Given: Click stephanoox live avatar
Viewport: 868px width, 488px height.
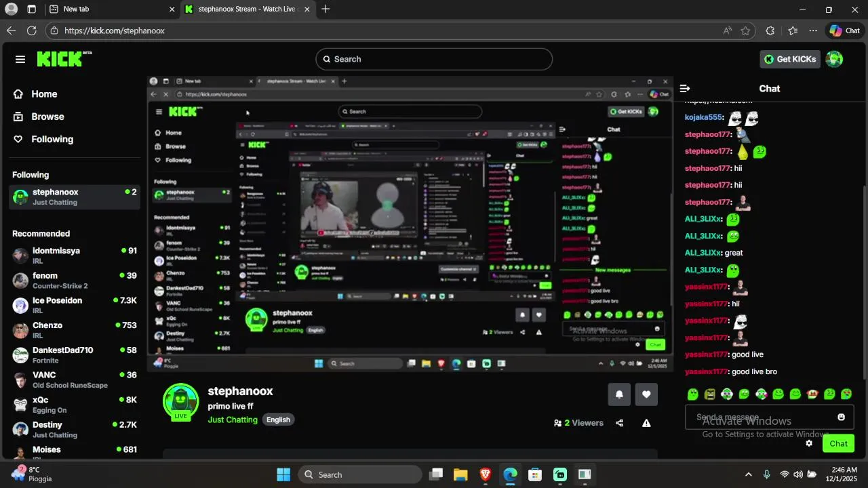Looking at the screenshot, I should coord(181,402).
